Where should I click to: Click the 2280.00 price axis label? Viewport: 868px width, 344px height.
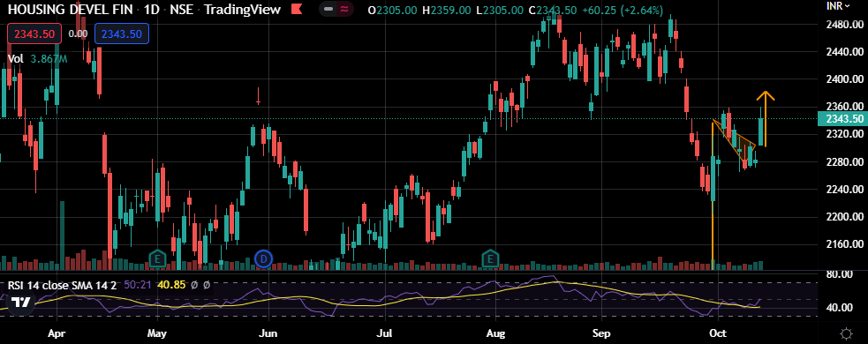click(844, 162)
